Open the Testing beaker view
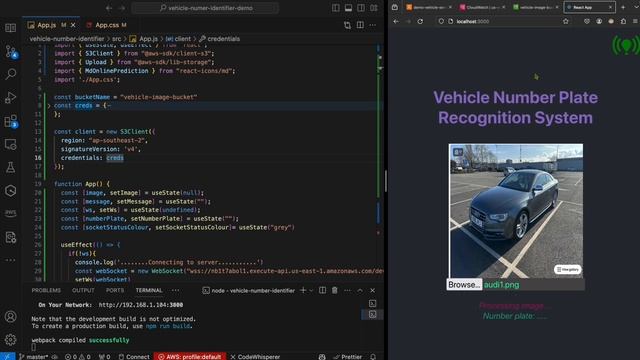640x360 pixels. (11, 167)
